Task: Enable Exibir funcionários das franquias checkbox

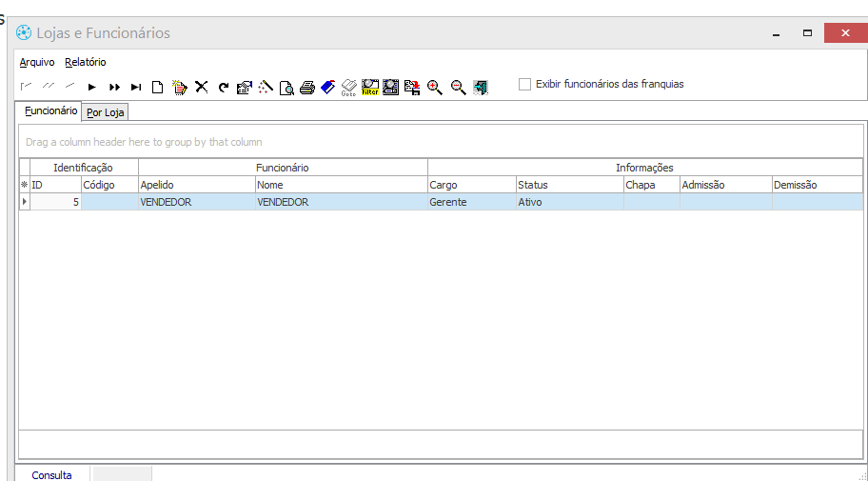Action: (x=524, y=84)
